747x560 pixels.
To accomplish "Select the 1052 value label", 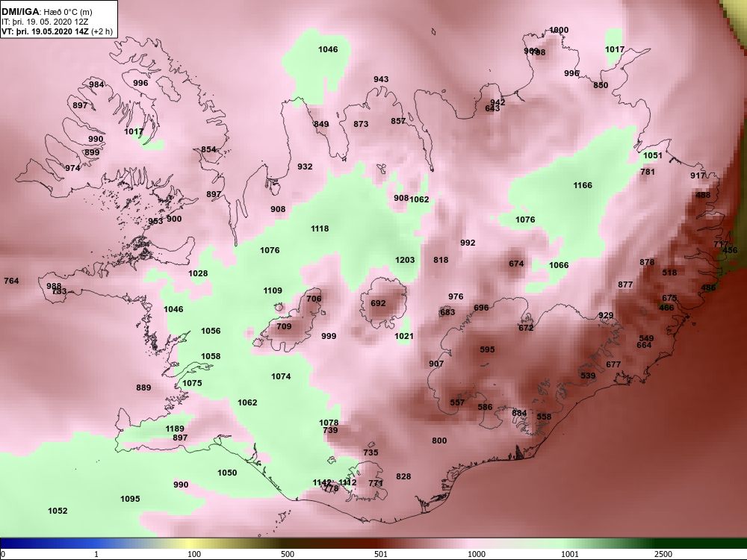I will (58, 511).
